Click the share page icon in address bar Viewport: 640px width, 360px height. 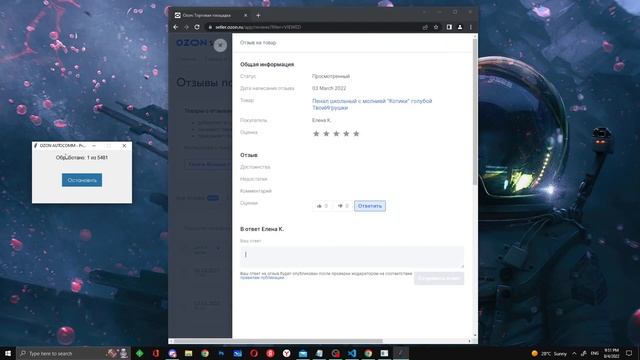point(425,27)
